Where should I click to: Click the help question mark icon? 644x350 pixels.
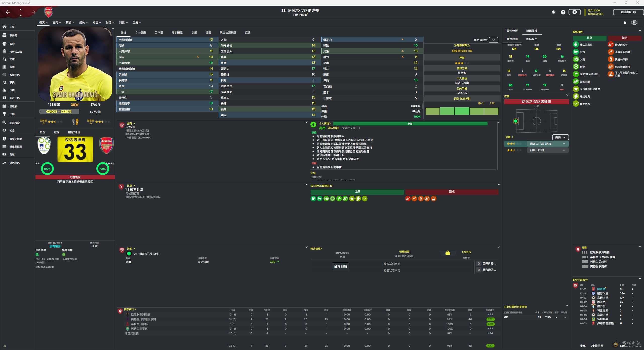pos(563,12)
